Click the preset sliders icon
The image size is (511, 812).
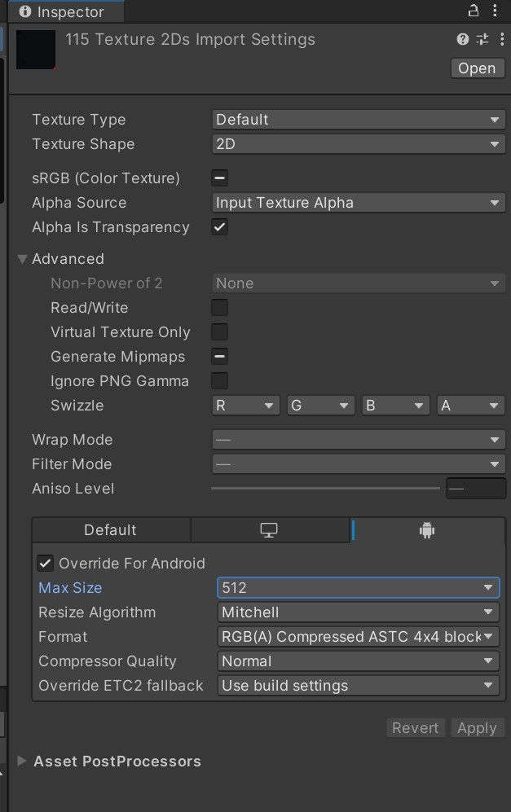(482, 39)
